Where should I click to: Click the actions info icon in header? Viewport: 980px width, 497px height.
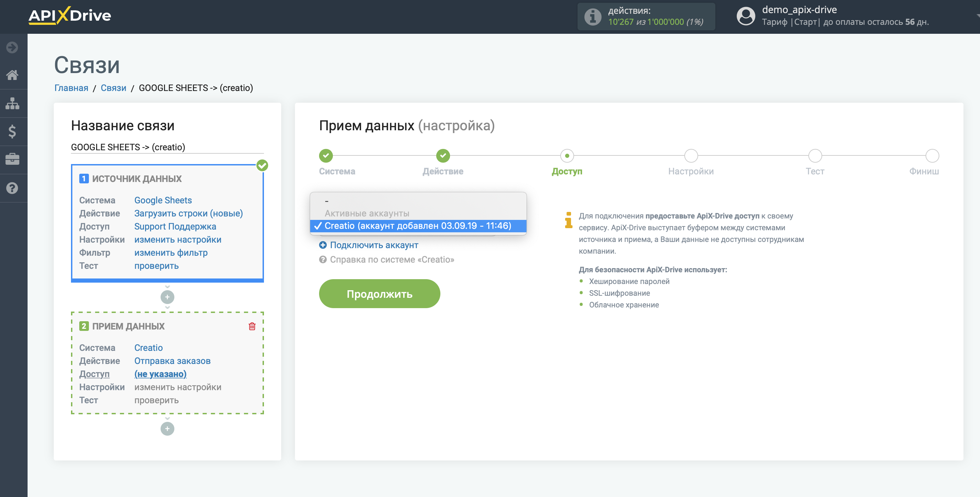(592, 16)
